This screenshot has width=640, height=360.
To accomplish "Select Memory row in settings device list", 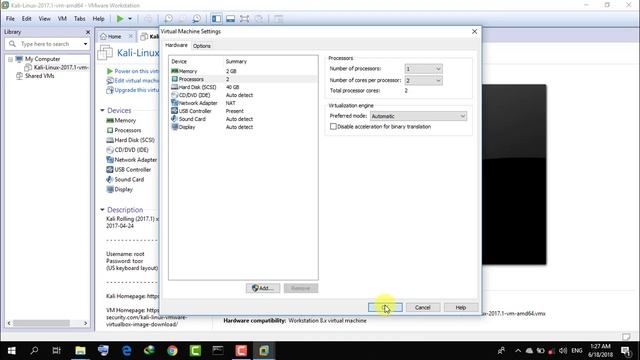I will [x=243, y=71].
